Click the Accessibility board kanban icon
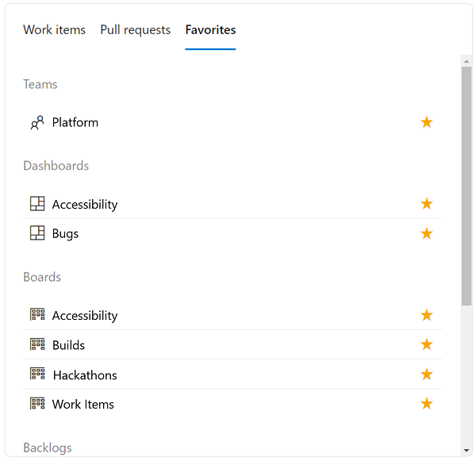The height and width of the screenshot is (461, 476). point(37,315)
